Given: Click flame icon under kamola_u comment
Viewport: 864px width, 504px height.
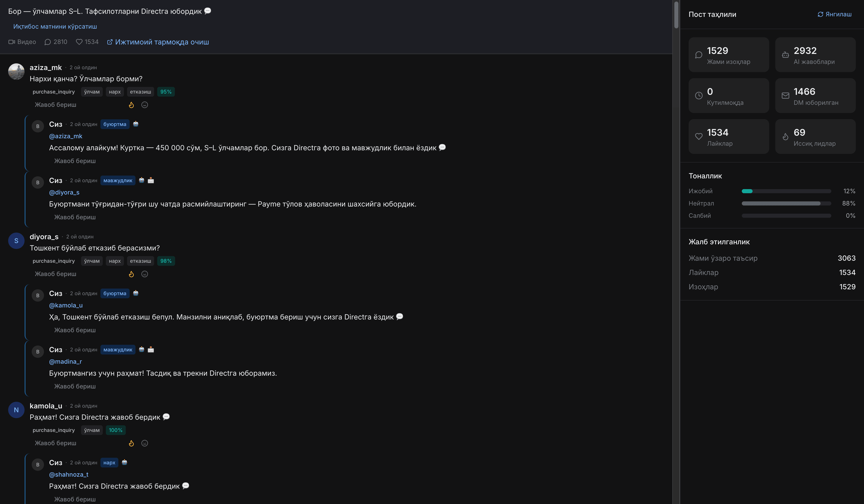Looking at the screenshot, I should (x=131, y=443).
